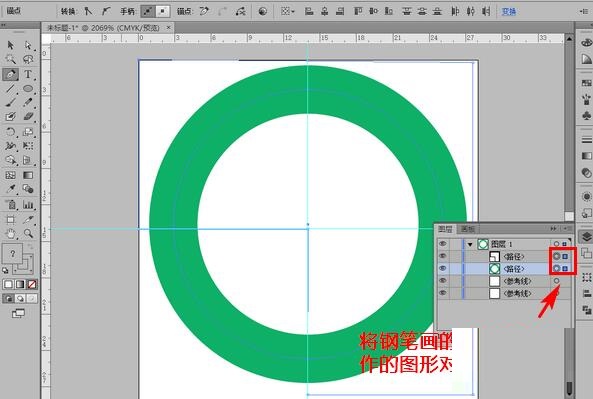
Task: Open the Layers panel icon in dock
Action: (586, 237)
